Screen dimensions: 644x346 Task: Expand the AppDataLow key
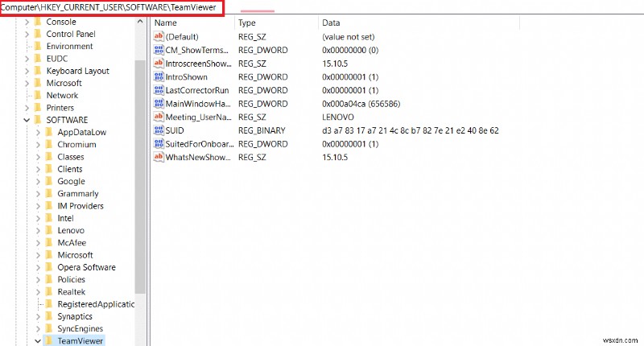click(38, 132)
